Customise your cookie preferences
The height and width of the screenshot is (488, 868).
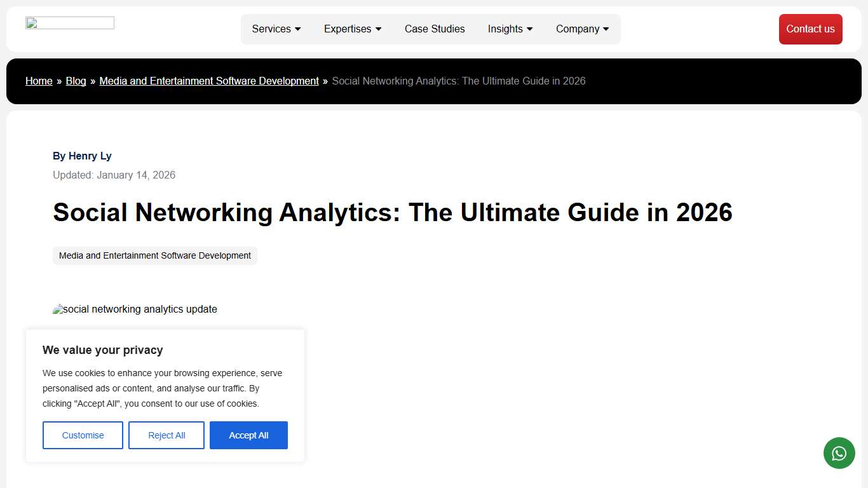click(83, 435)
